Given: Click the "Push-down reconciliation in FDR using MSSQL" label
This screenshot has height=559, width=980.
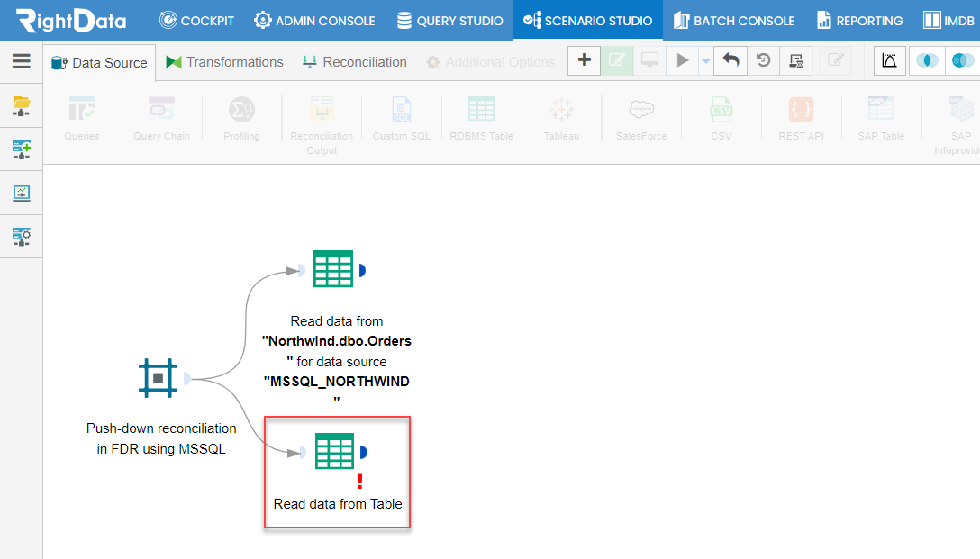Looking at the screenshot, I should point(161,438).
